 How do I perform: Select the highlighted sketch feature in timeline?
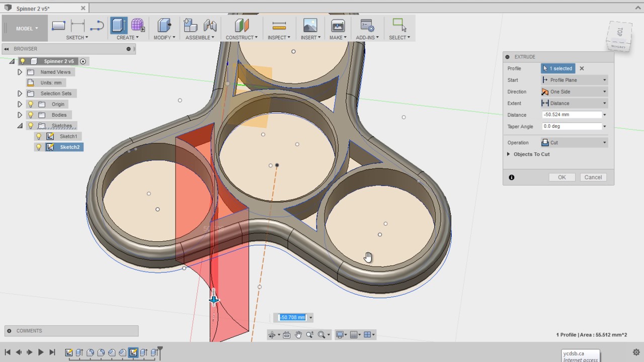pos(133,352)
